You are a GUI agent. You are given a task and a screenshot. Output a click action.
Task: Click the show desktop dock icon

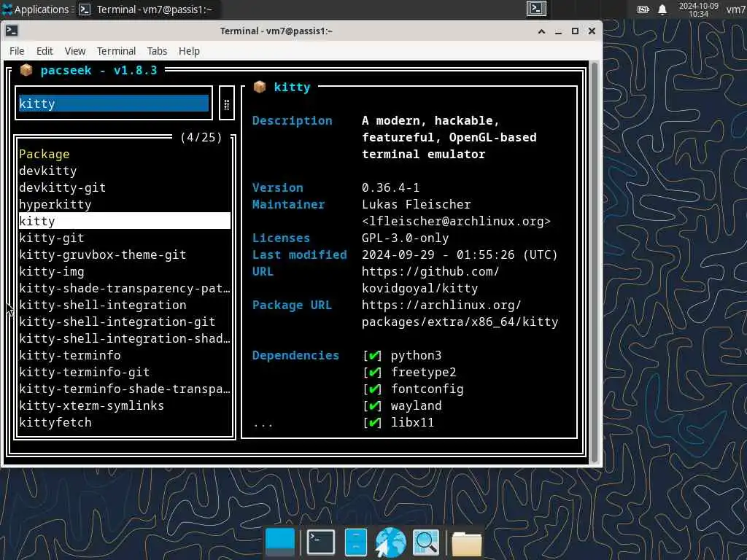[279, 542]
